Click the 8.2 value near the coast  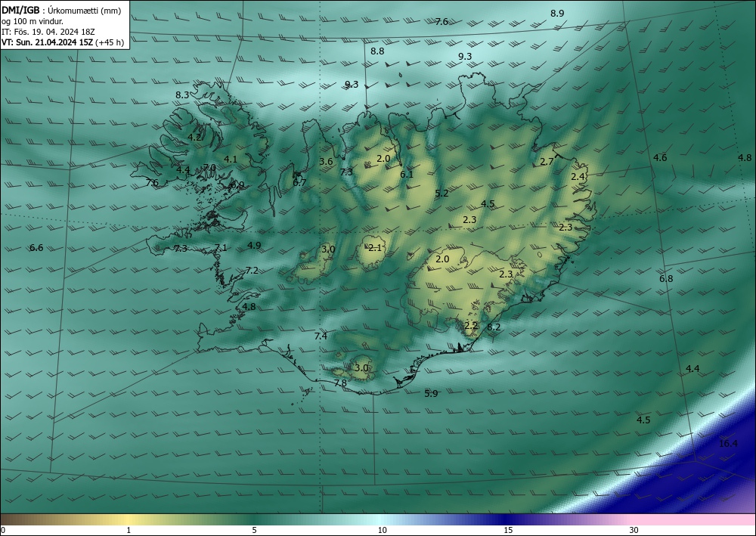point(494,327)
